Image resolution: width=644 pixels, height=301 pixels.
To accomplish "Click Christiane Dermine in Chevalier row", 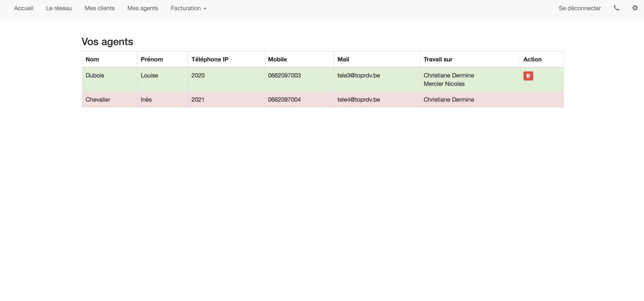I will pyautogui.click(x=449, y=100).
